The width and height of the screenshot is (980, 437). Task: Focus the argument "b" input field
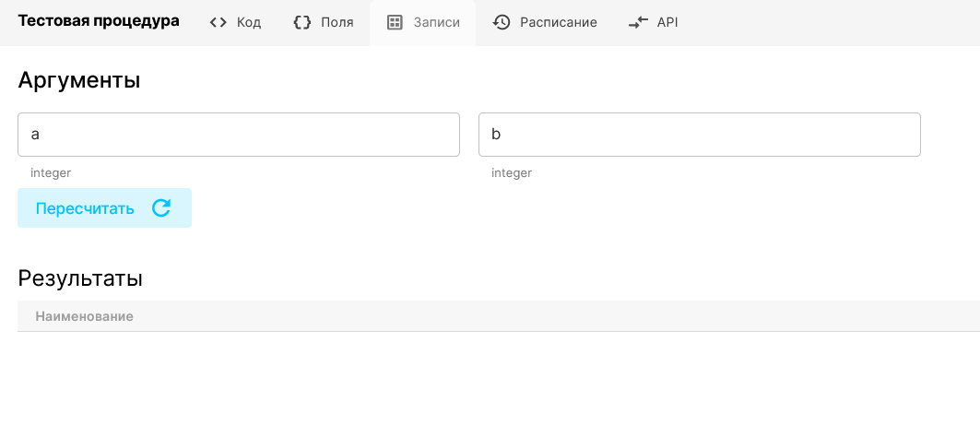pos(700,135)
